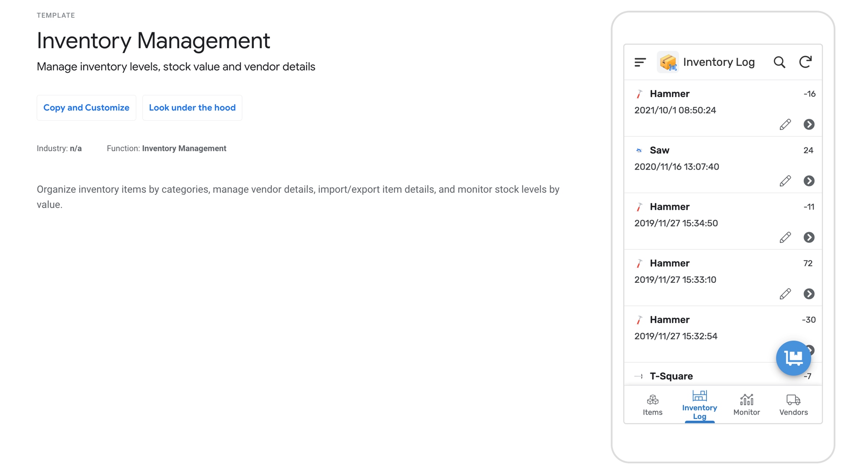Open Saw entry details with chevron

click(x=809, y=181)
